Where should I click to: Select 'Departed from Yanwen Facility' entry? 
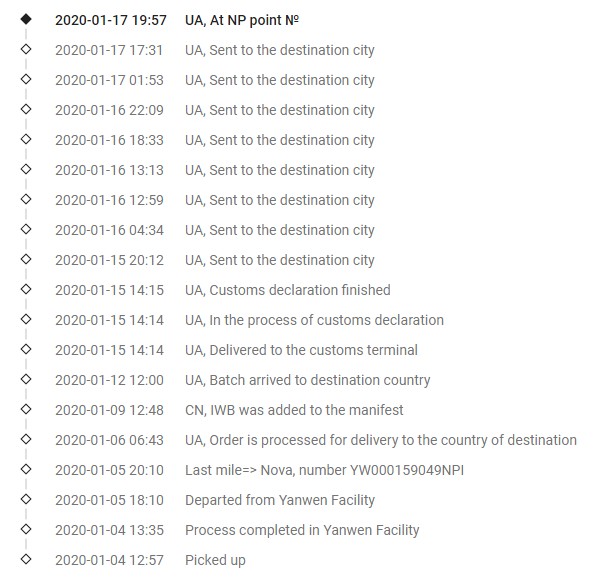click(x=280, y=500)
